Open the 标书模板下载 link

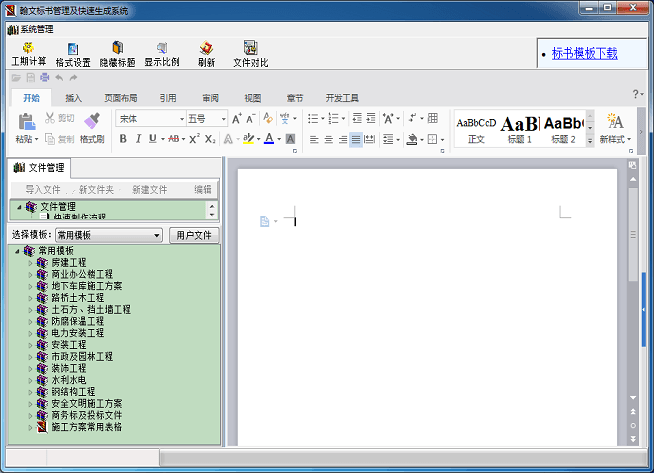pyautogui.click(x=584, y=53)
